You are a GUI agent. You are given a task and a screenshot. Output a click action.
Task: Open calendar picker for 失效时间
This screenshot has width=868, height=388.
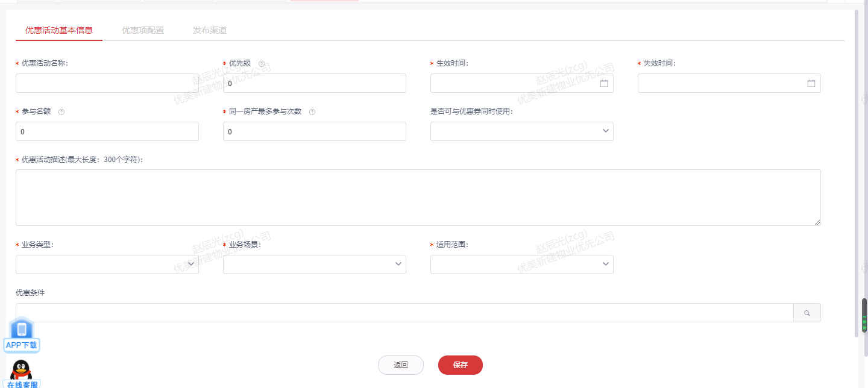pos(811,83)
